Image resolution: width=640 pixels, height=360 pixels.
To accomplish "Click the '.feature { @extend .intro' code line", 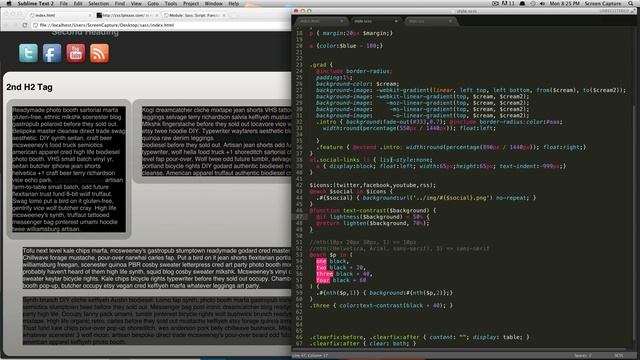I will click(451, 147).
